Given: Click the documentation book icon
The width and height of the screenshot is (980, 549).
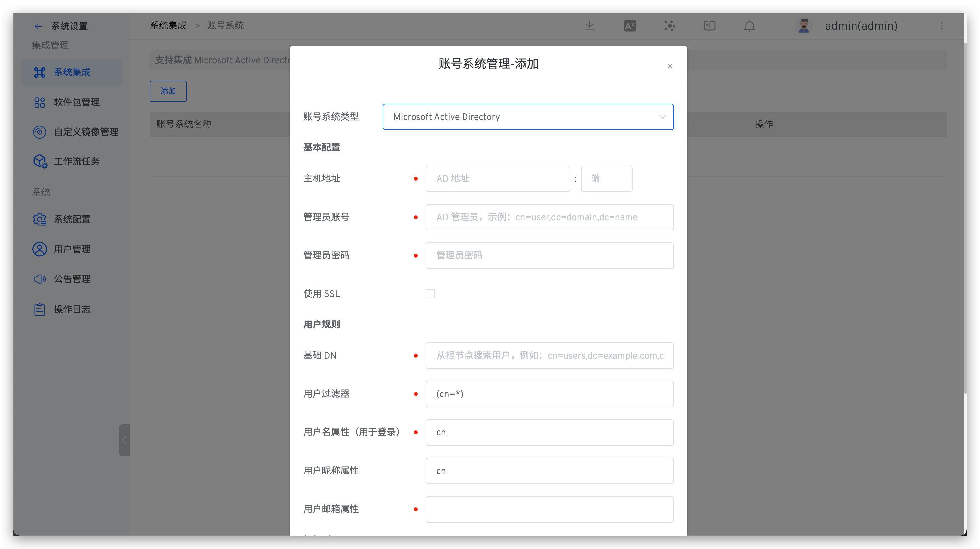Looking at the screenshot, I should [710, 26].
